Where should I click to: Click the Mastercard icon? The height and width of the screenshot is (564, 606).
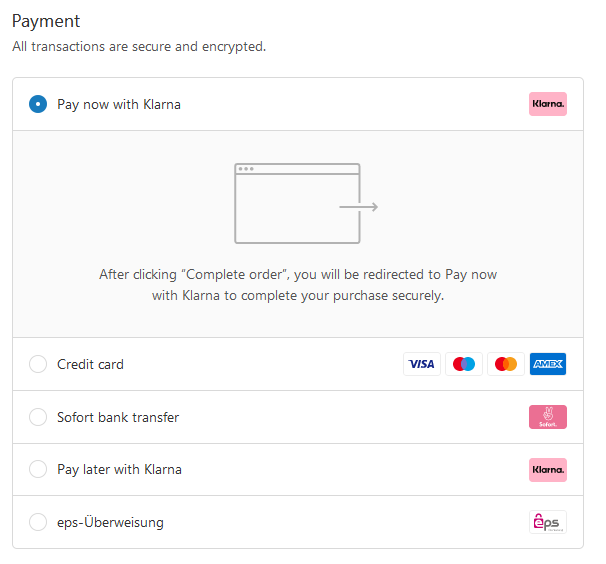(506, 364)
